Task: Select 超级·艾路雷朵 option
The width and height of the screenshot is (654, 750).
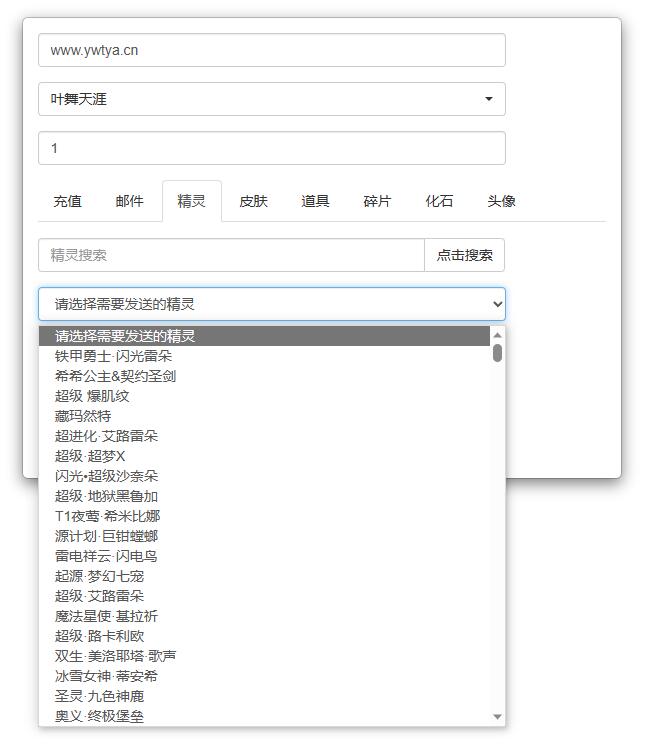Action: point(264,596)
